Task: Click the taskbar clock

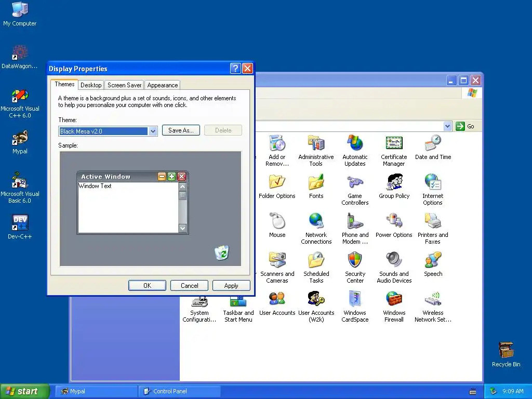Action: point(513,391)
